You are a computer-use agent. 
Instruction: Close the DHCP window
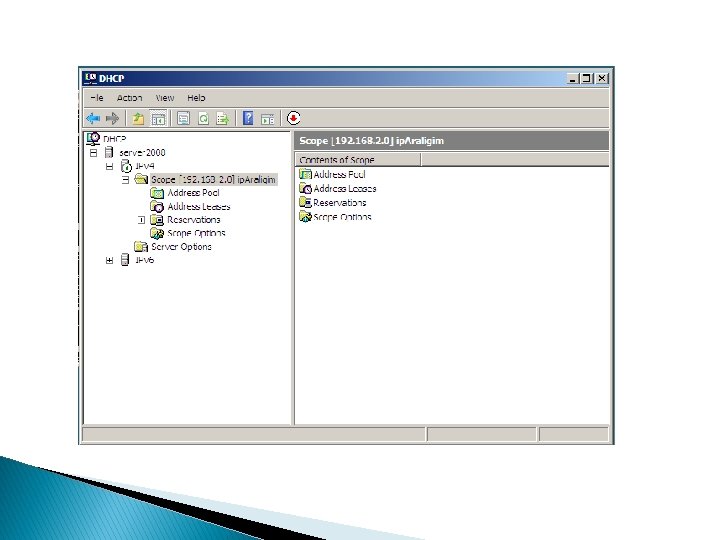(x=602, y=79)
